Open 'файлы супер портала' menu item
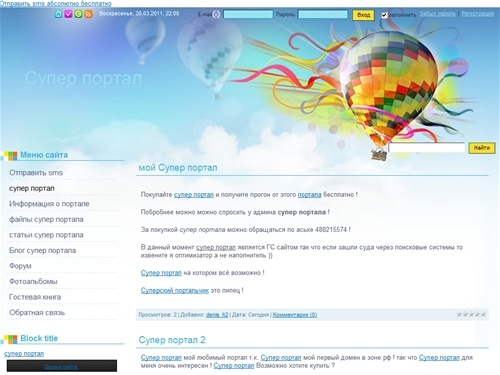Screen dimensions: 500x375 point(46,219)
